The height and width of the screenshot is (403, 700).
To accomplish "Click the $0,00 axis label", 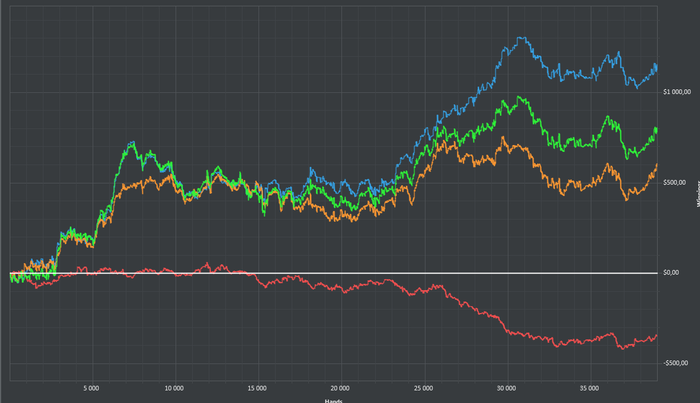I will pos(671,273).
